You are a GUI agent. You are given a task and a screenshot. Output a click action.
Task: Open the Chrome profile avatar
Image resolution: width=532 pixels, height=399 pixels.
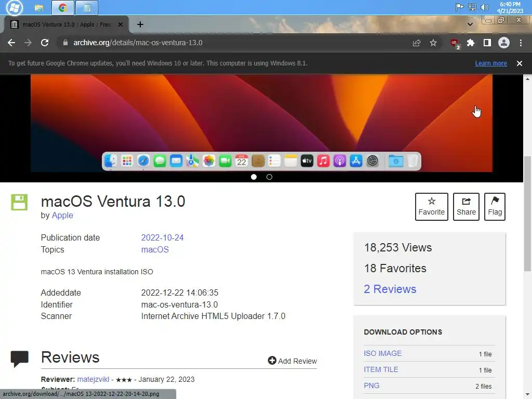pyautogui.click(x=504, y=43)
